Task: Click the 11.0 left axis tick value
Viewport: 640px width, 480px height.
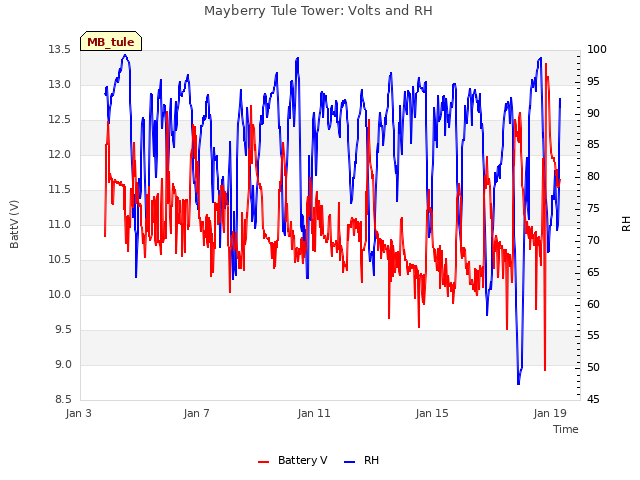Action: (x=60, y=225)
